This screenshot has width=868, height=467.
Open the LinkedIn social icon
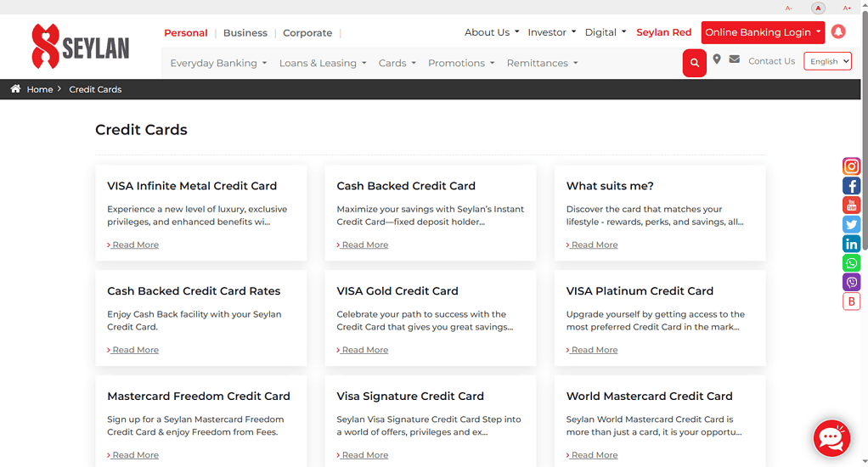[x=851, y=244]
